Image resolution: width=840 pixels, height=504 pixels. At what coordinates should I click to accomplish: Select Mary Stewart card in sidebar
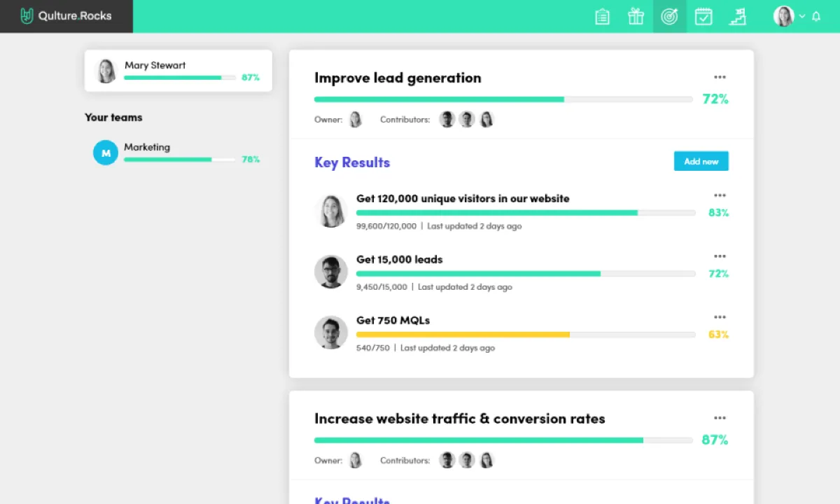coord(178,71)
